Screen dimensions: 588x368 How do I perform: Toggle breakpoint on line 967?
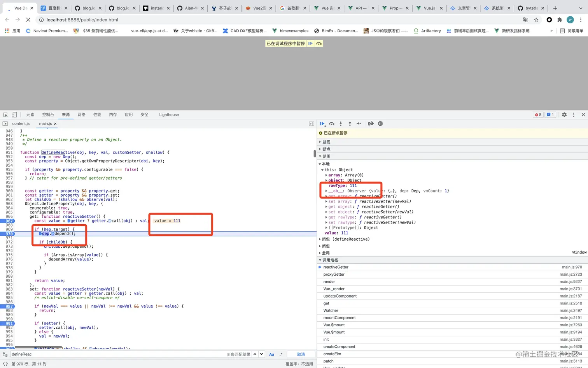point(7,221)
